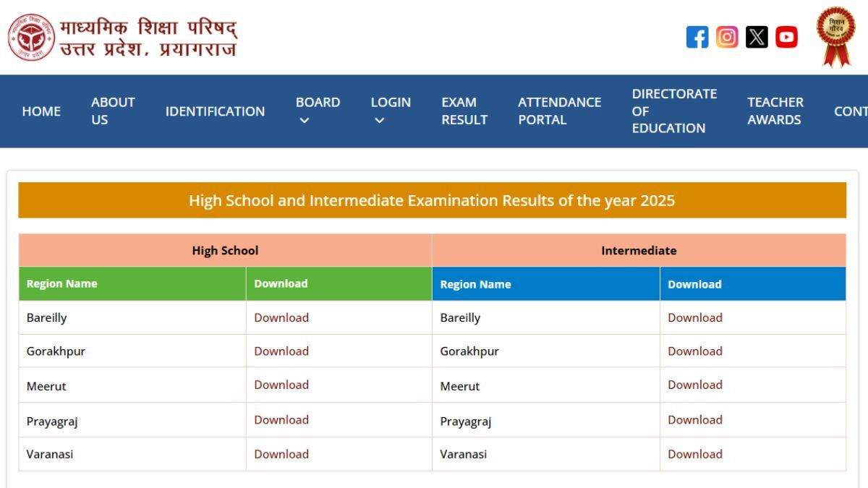
Task: Select the IDENTIFICATION menu item
Action: click(215, 111)
